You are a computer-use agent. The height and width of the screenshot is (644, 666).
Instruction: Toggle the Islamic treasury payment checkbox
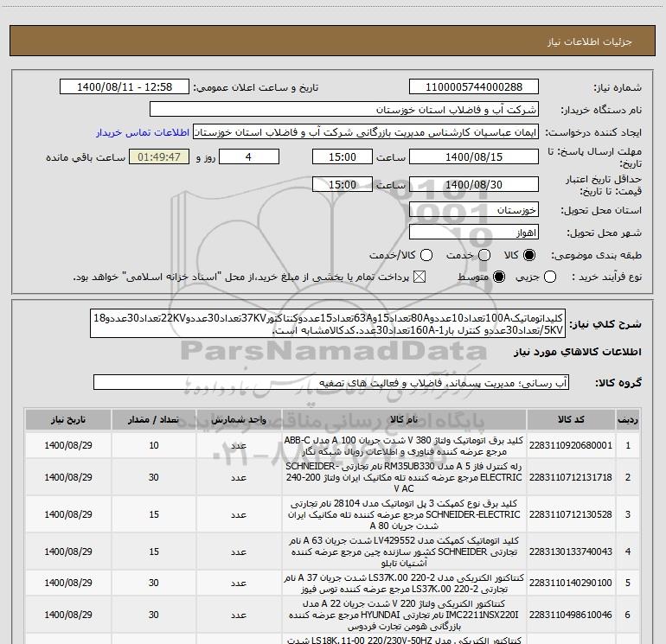click(x=419, y=277)
